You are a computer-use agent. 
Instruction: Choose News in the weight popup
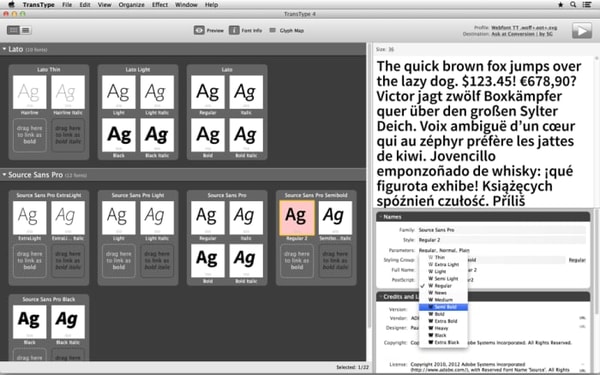click(443, 293)
